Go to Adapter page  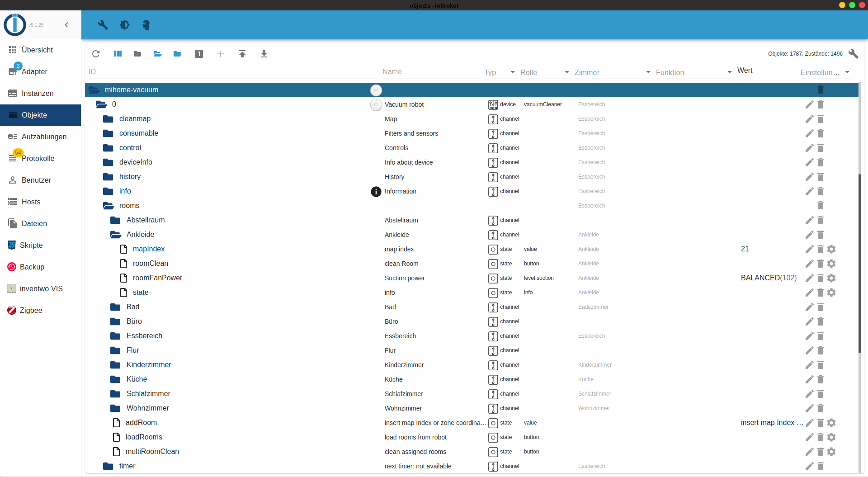41,71
